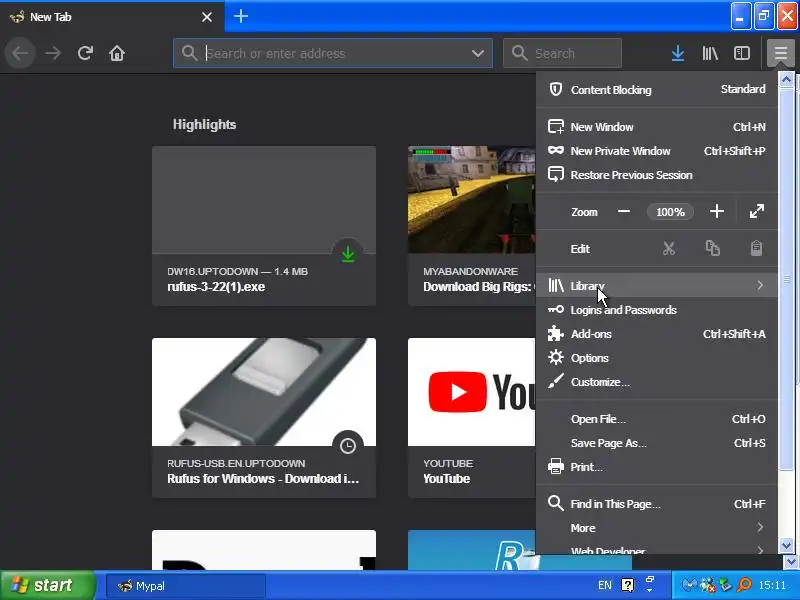Select the Mypal taskbar button
The height and width of the screenshot is (600, 800).
click(186, 586)
